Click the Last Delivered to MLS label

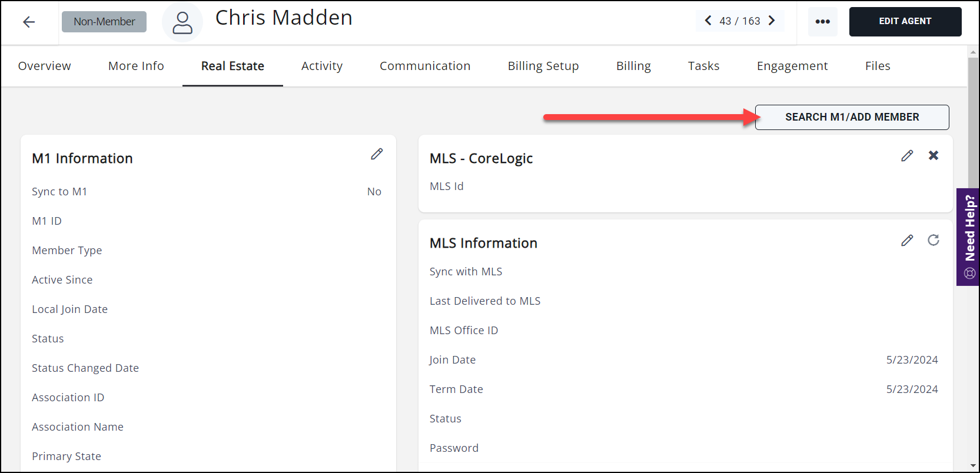click(485, 301)
